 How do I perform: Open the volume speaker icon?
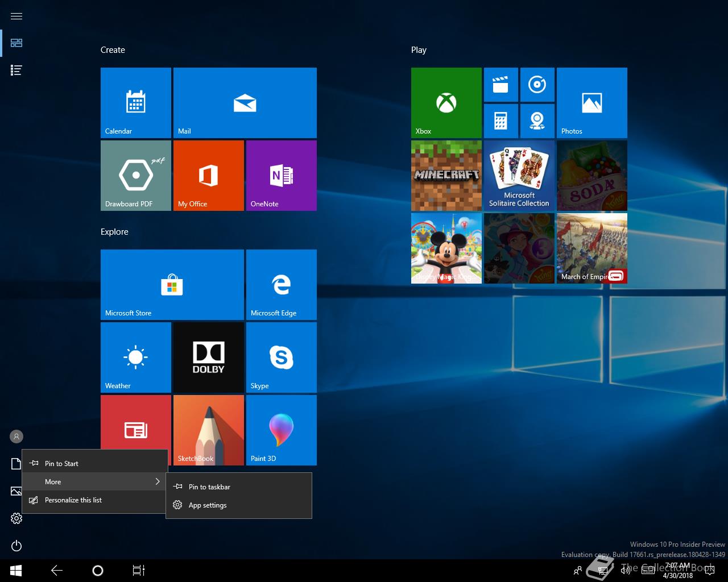pos(626,570)
